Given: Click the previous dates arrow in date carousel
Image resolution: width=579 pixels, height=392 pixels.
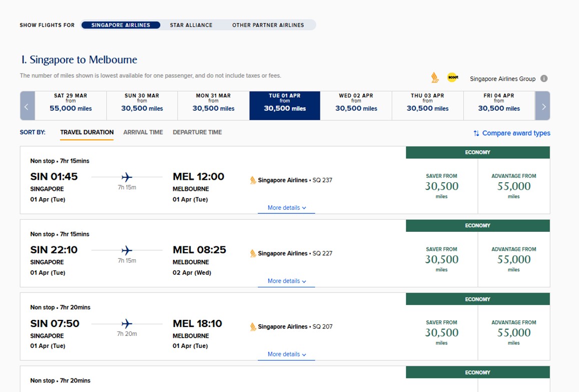Looking at the screenshot, I should [28, 106].
